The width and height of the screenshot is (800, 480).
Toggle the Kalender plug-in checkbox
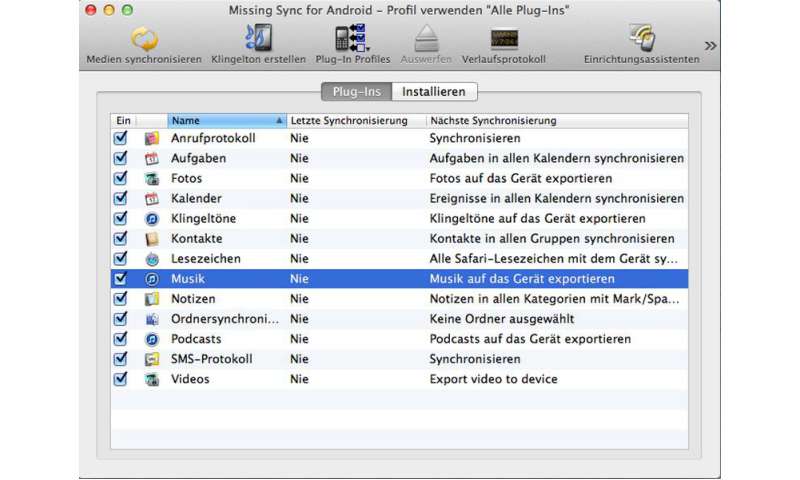point(120,198)
